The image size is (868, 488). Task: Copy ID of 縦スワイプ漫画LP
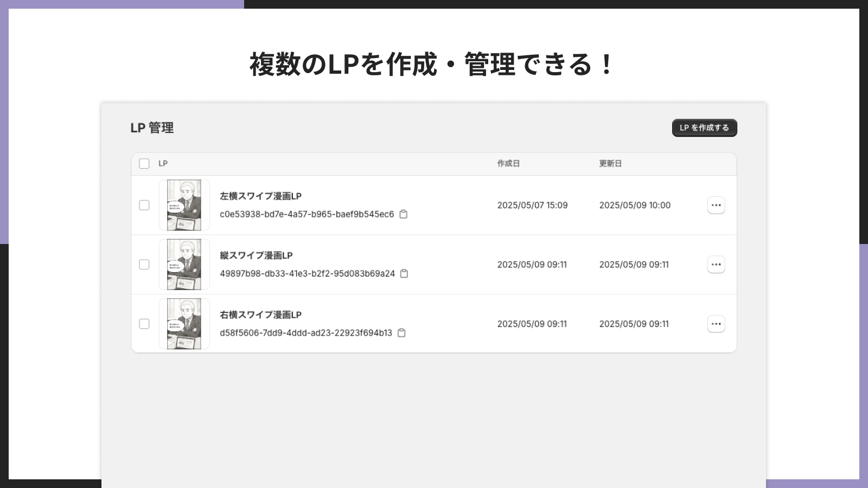404,273
